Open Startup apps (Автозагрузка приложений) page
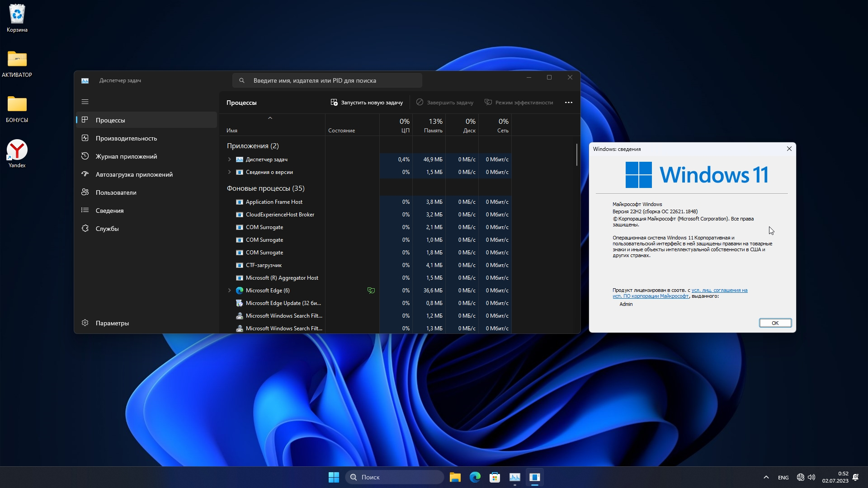868x488 pixels. pyautogui.click(x=134, y=174)
